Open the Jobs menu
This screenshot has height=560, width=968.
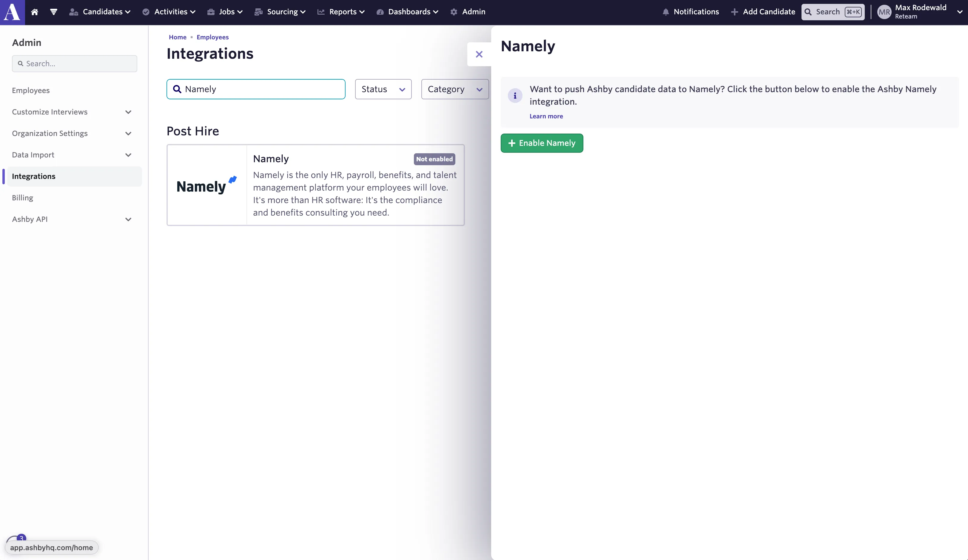tap(225, 12)
